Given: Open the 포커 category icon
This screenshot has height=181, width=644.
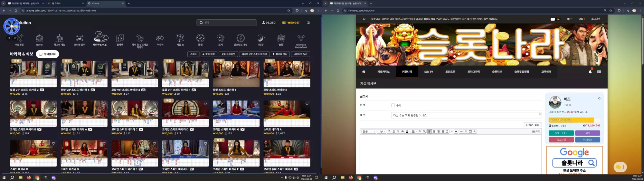Looking at the screenshot, I should click(x=221, y=38).
